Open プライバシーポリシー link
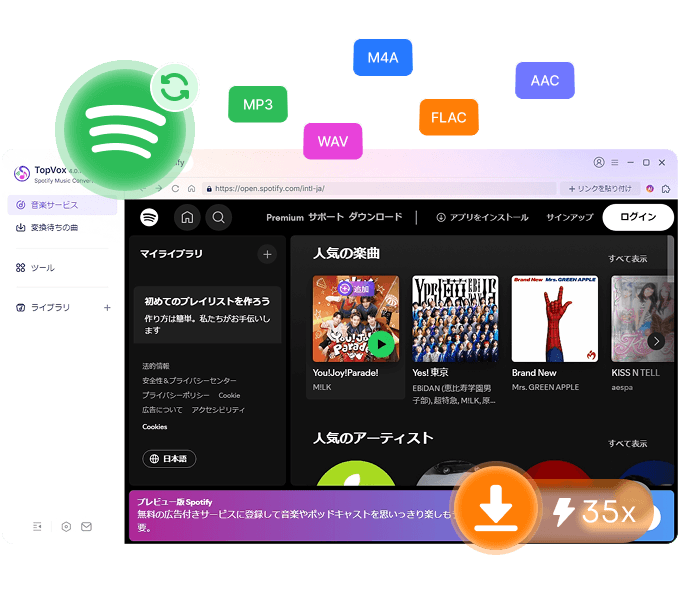The height and width of the screenshot is (600, 680). coord(176,395)
